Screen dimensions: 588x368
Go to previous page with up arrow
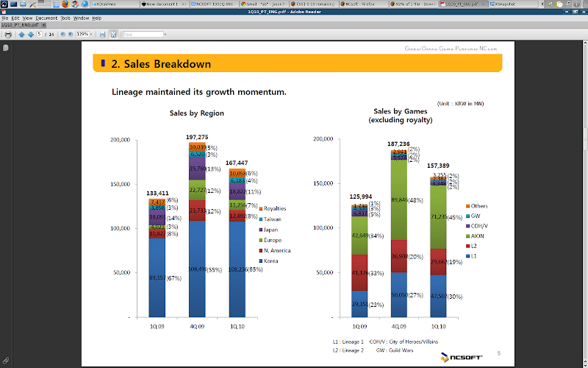pyautogui.click(x=21, y=35)
